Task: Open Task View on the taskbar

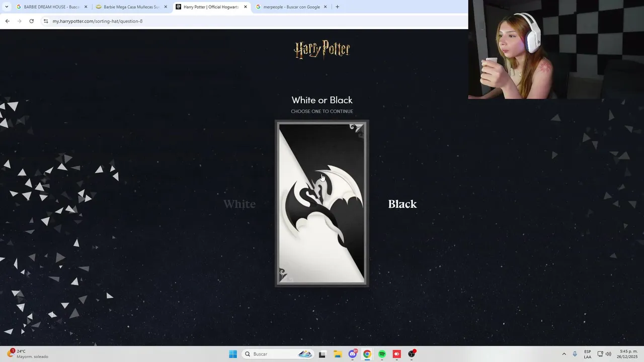Action: coord(322,354)
